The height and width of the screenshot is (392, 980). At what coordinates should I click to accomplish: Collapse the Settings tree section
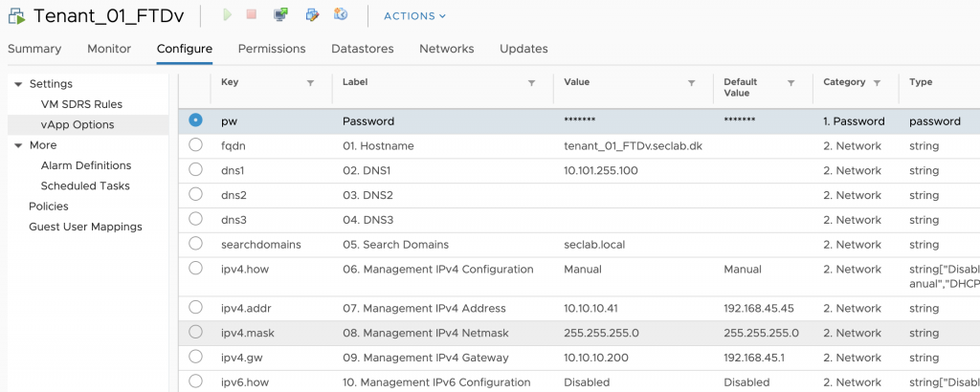18,84
